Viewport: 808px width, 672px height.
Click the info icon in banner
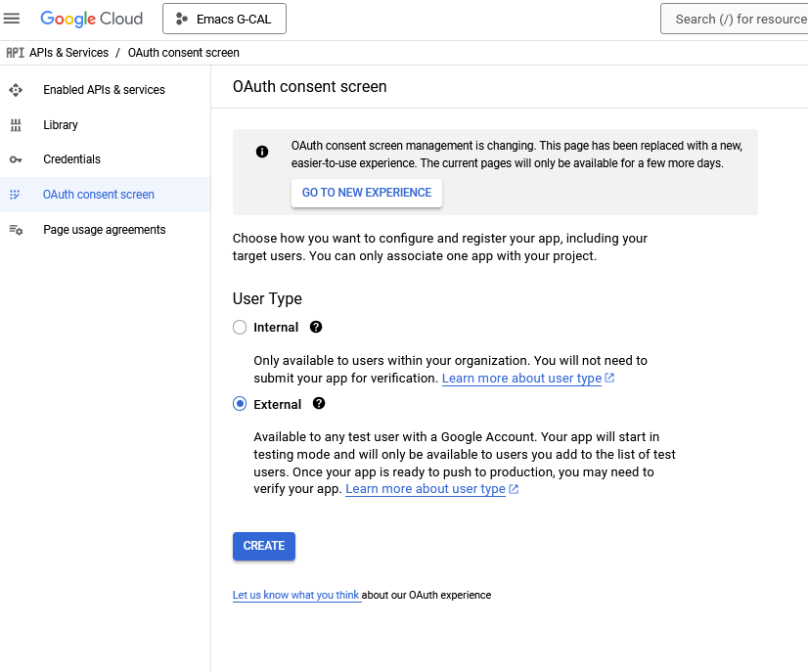pos(262,152)
